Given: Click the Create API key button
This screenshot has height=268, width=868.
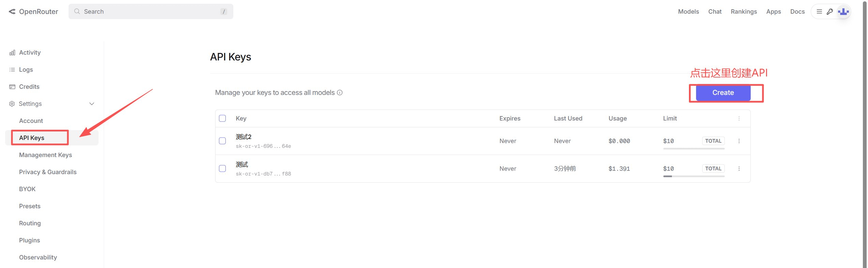Looking at the screenshot, I should coord(723,93).
